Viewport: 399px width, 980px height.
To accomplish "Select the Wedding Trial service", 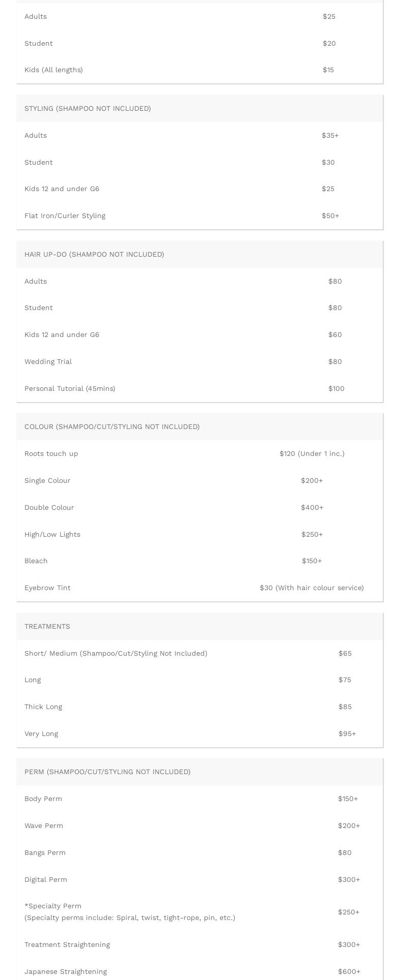I will click(x=48, y=361).
